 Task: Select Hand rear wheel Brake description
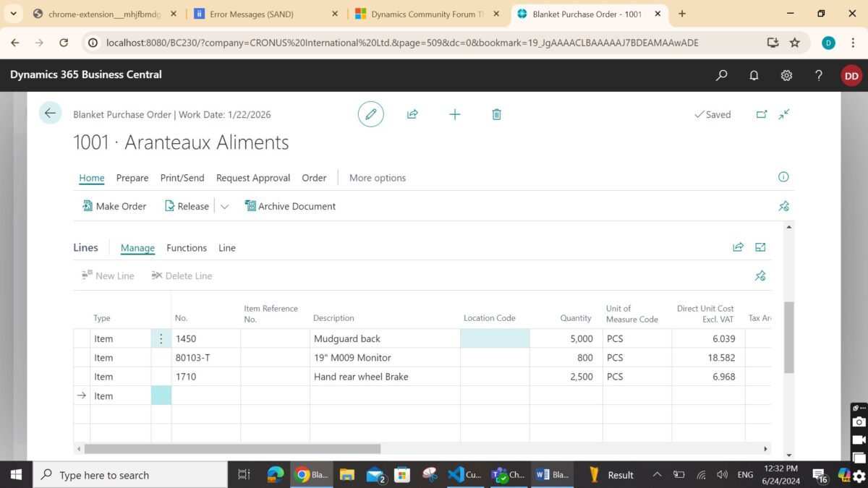pyautogui.click(x=385, y=377)
